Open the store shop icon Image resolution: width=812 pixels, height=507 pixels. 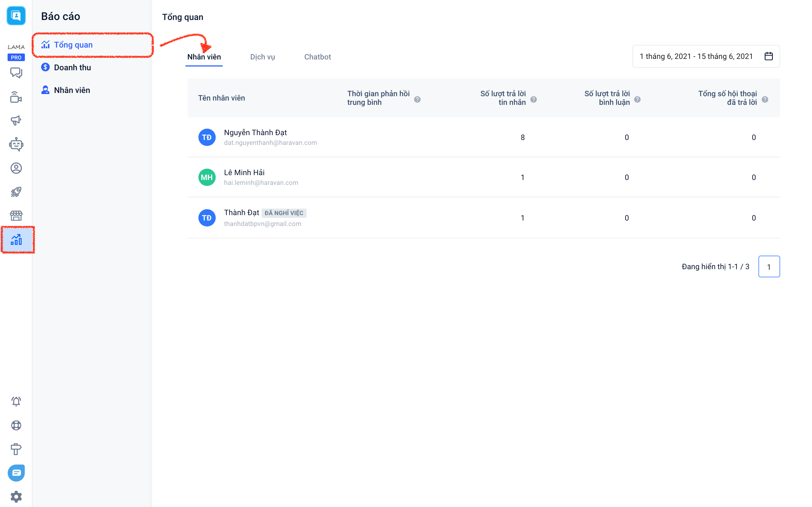[16, 216]
